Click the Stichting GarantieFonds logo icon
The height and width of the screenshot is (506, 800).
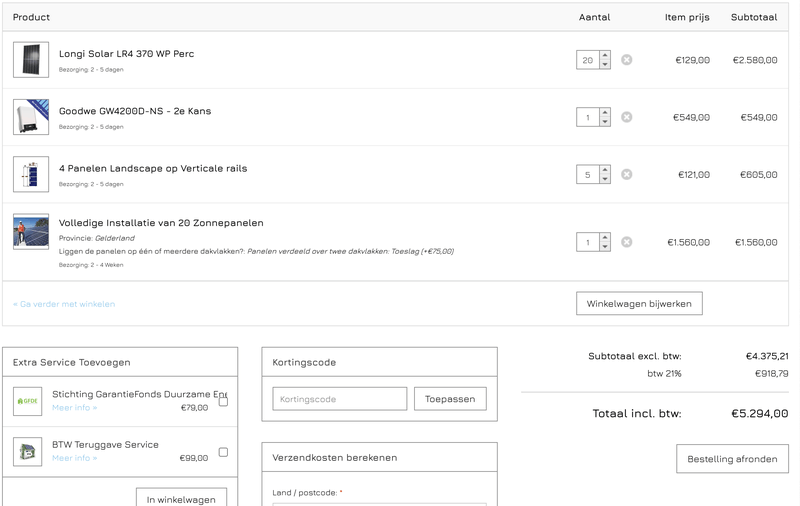click(28, 401)
